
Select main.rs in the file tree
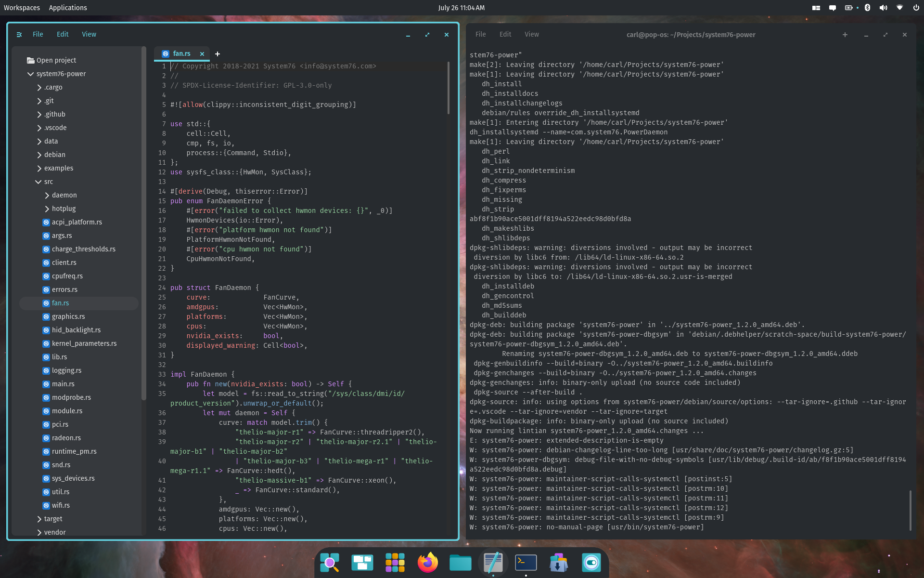tap(63, 384)
